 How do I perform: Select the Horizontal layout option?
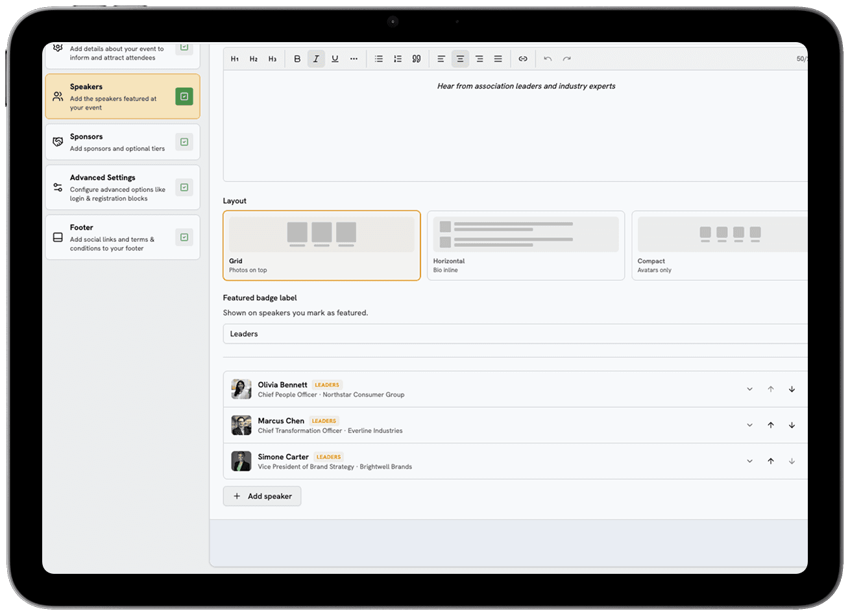[526, 246]
